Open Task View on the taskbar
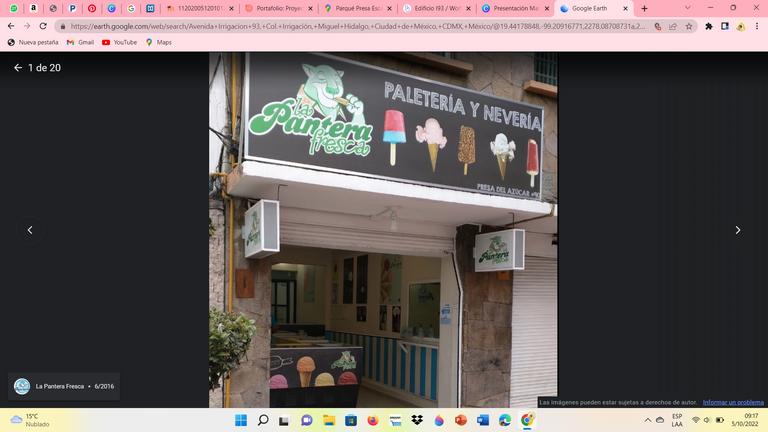Screen dimensions: 768x432 [284, 420]
